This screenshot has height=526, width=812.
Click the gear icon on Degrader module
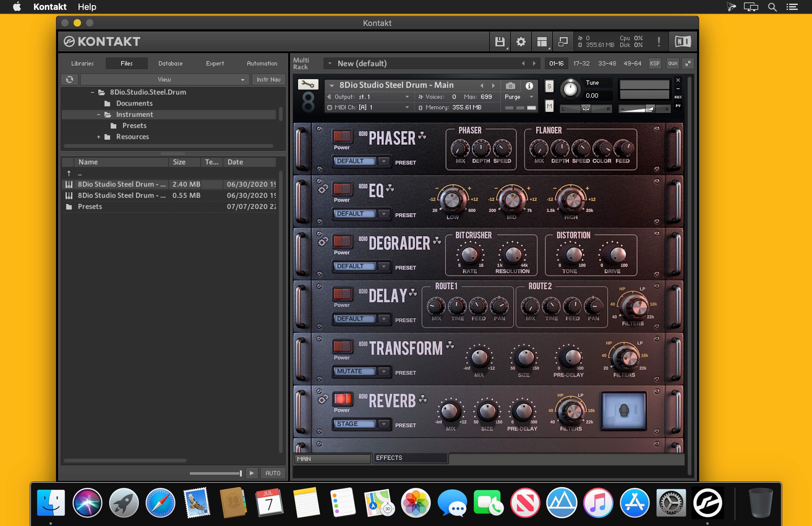point(323,242)
